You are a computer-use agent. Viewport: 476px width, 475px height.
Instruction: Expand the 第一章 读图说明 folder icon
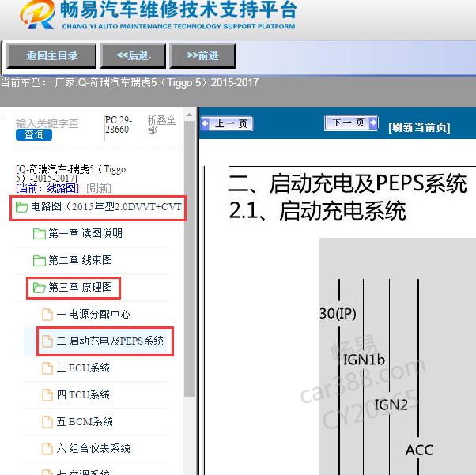click(40, 234)
